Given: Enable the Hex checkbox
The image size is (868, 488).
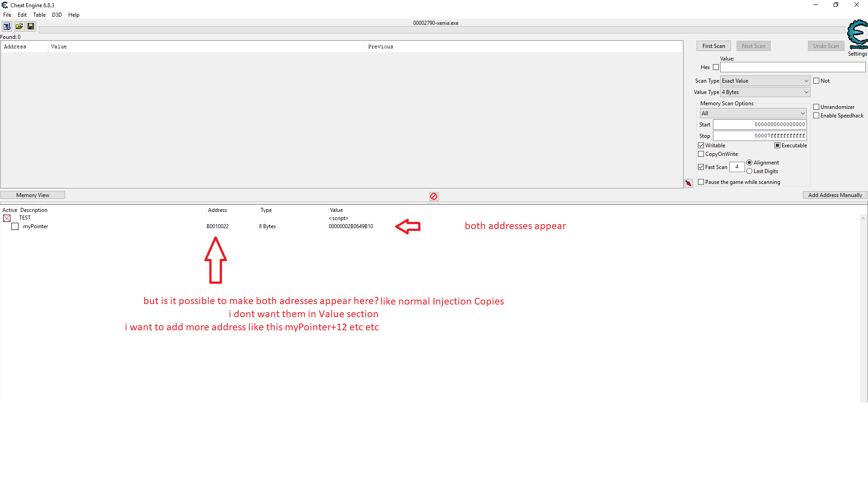Looking at the screenshot, I should (x=716, y=67).
